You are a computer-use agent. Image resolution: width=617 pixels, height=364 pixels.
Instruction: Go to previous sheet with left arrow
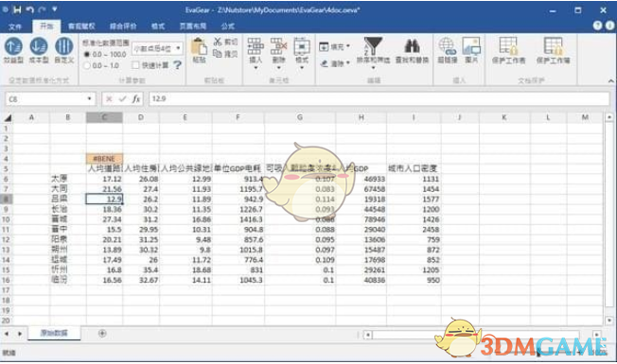click(x=7, y=334)
